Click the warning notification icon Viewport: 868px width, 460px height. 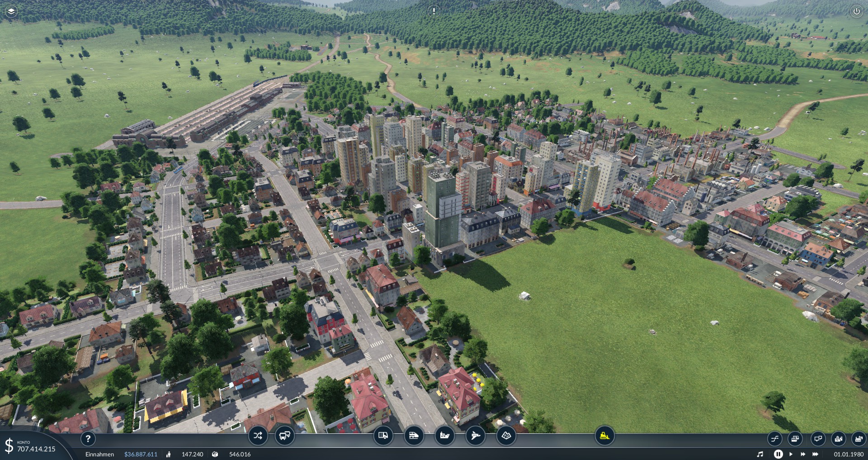pos(434,11)
